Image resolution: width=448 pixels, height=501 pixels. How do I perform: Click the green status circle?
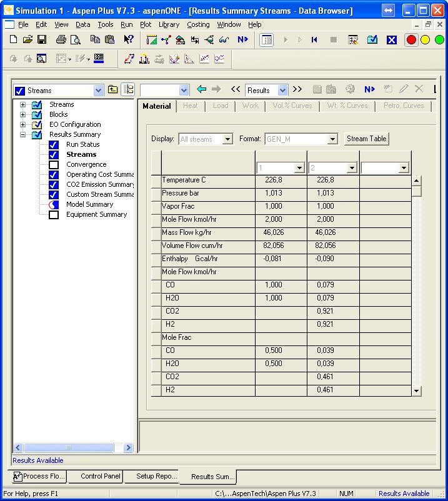(440, 40)
